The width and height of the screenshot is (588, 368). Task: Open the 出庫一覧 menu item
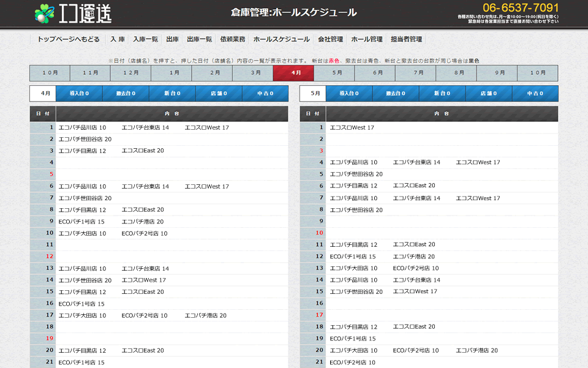coord(199,39)
